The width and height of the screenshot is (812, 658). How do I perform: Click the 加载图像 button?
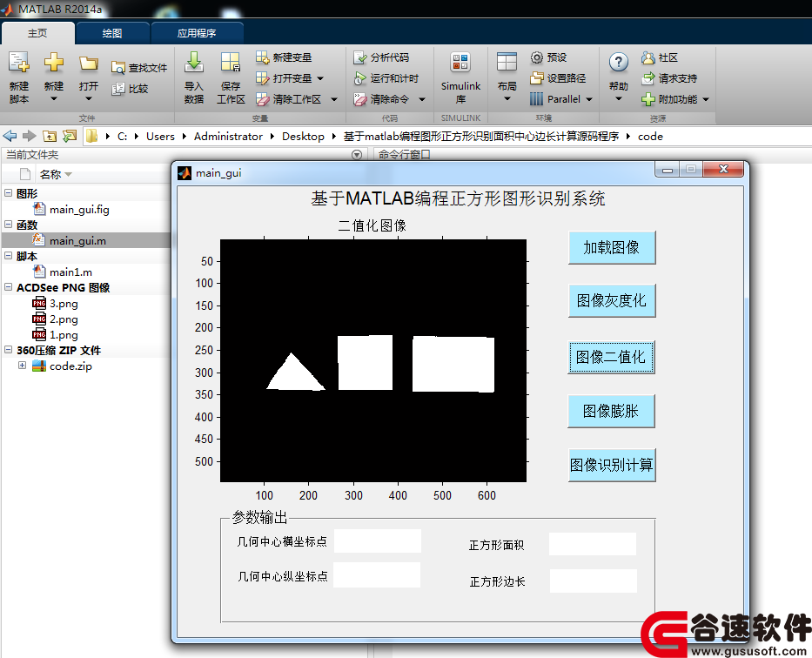click(x=612, y=247)
